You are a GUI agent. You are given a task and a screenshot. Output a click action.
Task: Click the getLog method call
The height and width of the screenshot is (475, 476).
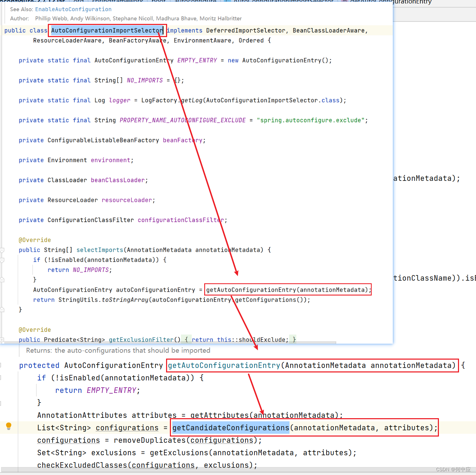[192, 100]
